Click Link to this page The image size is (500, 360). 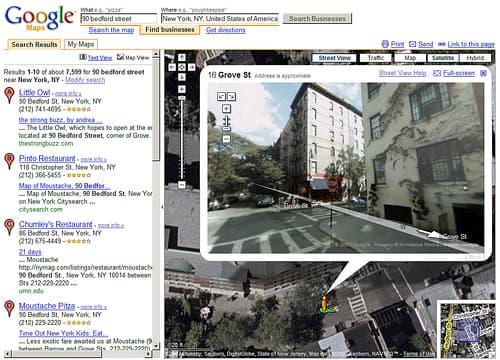point(471,44)
